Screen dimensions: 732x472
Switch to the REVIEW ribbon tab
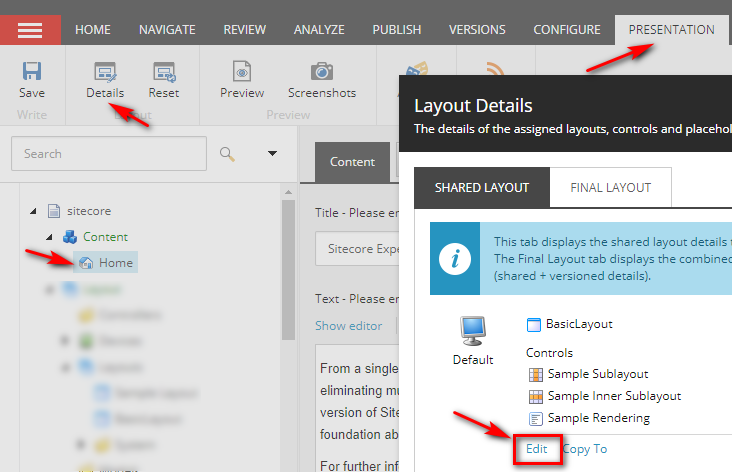(245, 30)
